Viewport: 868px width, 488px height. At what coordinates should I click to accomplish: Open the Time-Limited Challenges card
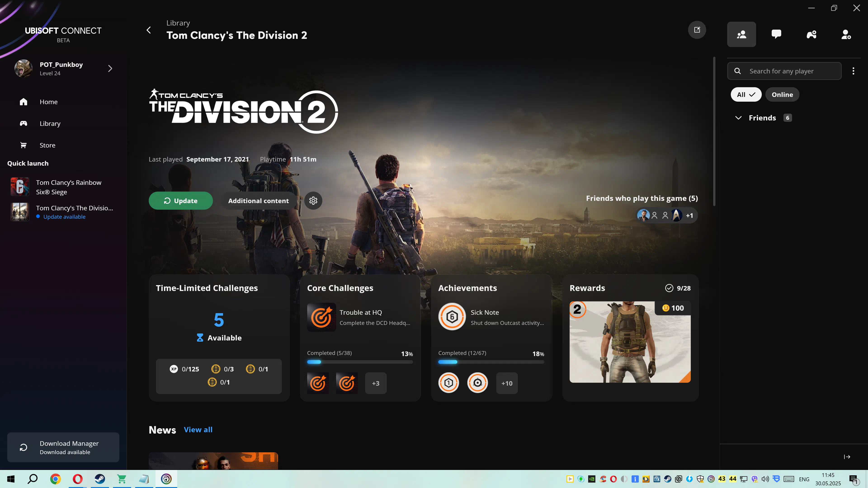219,338
